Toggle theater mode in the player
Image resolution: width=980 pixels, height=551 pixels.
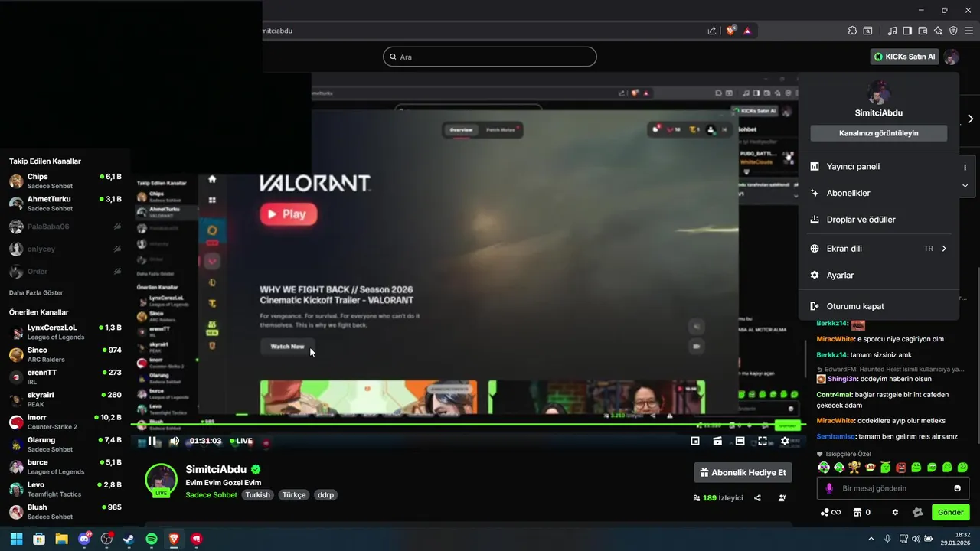pos(740,441)
